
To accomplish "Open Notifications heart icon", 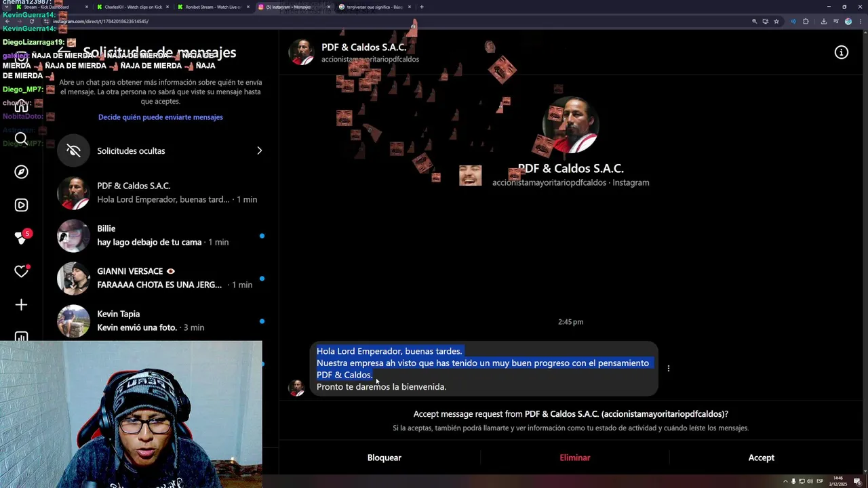I will (21, 272).
